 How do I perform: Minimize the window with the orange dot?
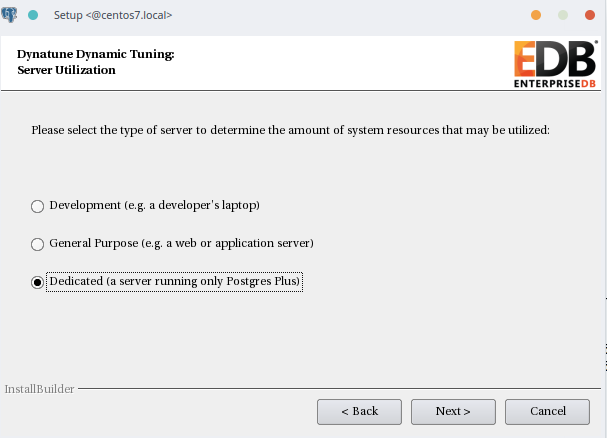point(536,15)
